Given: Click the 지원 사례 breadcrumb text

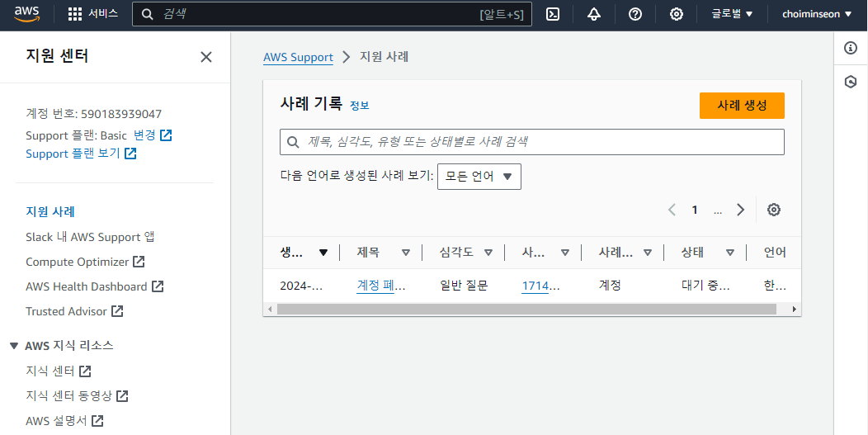Looking at the screenshot, I should pos(384,57).
